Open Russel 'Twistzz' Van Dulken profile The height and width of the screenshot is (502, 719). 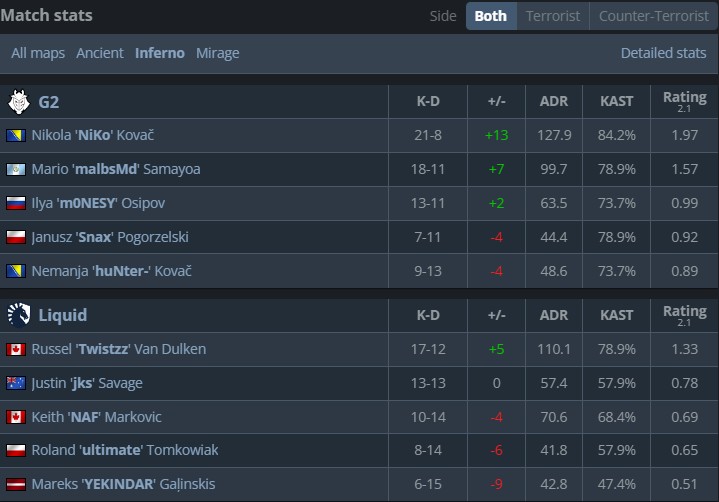[x=118, y=349]
